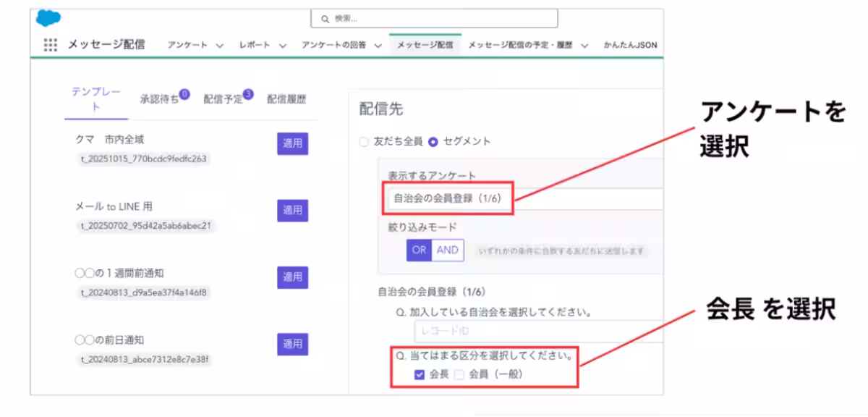The image size is (868, 417).
Task: Switch to the 配信予定 tab with badge 3
Action: tap(221, 100)
